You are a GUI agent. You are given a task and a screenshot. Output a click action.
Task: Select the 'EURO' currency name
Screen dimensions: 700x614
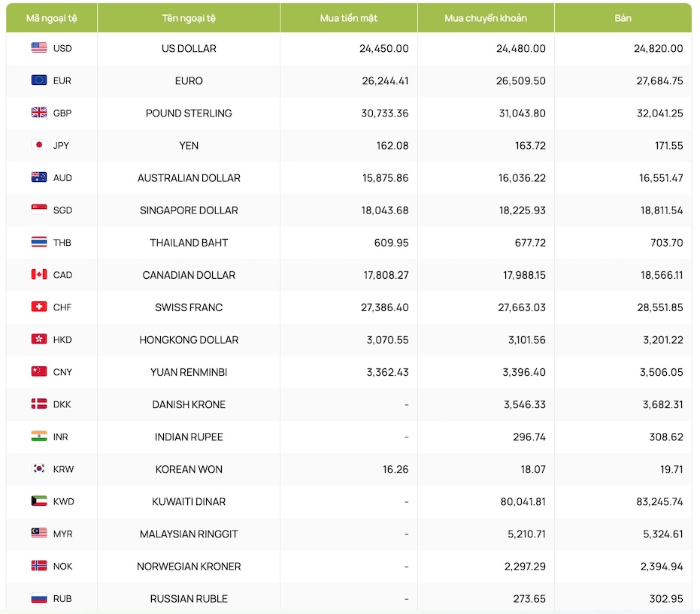(x=189, y=80)
